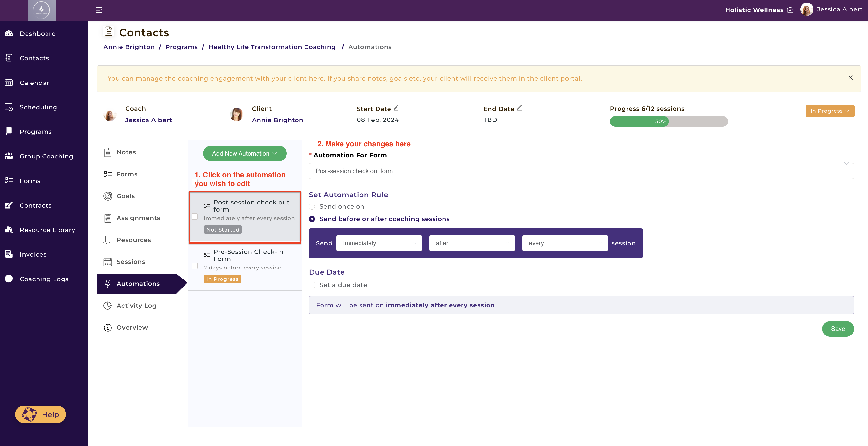This screenshot has width=868, height=446.
Task: Click the Group Coaching people icon
Action: [x=9, y=156]
